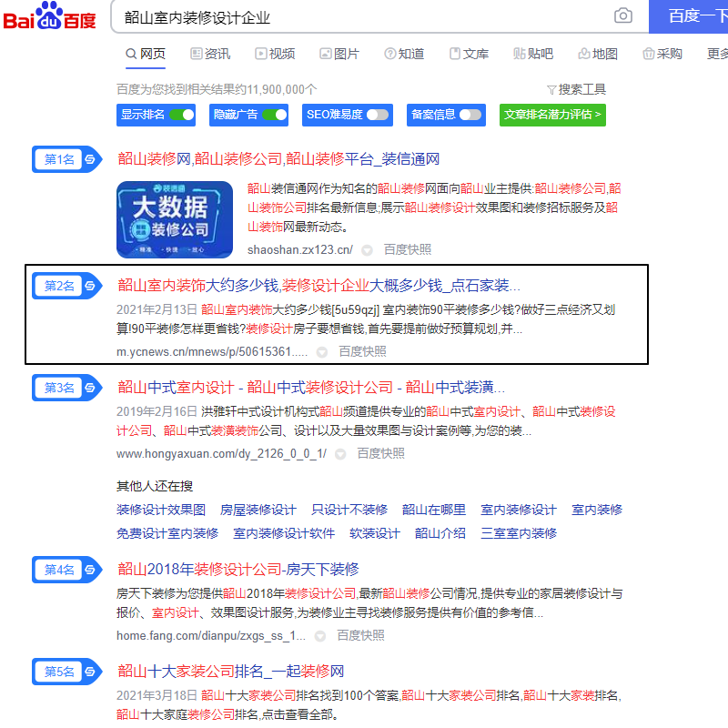Open image search camera icon
This screenshot has height=728, width=728.
point(622,15)
